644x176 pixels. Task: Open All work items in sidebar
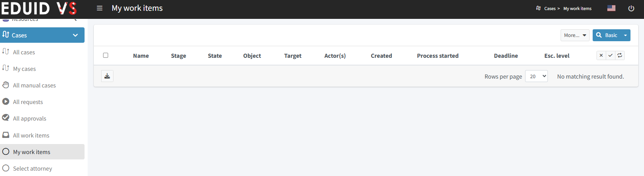coord(31,136)
